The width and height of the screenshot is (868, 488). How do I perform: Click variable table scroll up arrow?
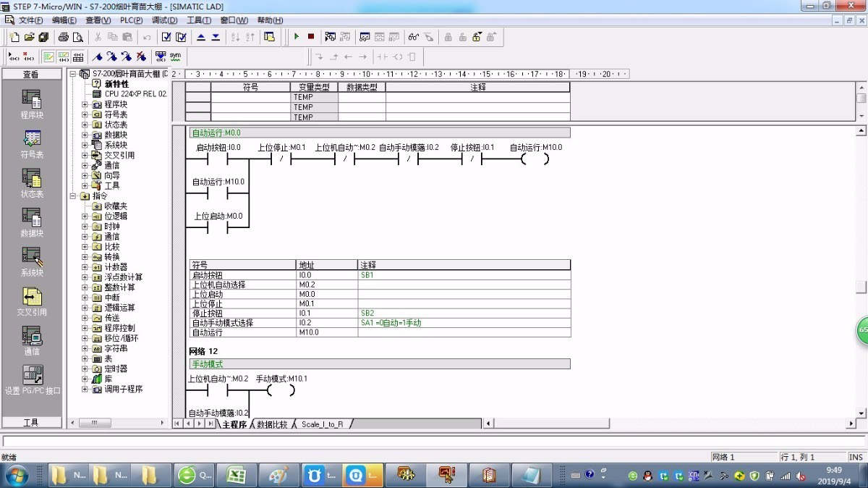(861, 87)
